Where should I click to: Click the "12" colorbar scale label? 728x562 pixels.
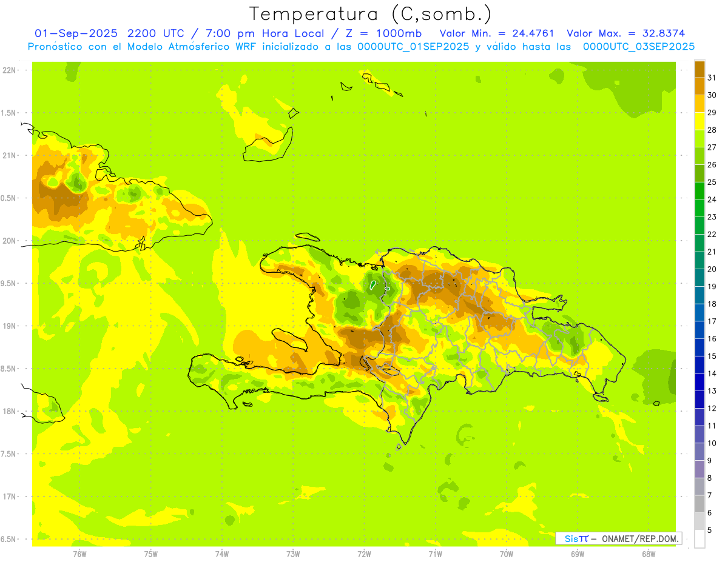click(712, 408)
